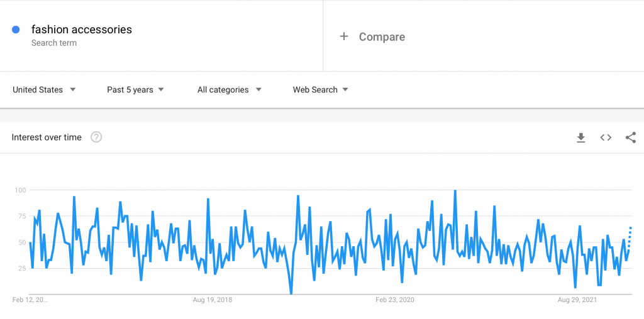Open the Past 5 years time range dropdown

point(135,90)
